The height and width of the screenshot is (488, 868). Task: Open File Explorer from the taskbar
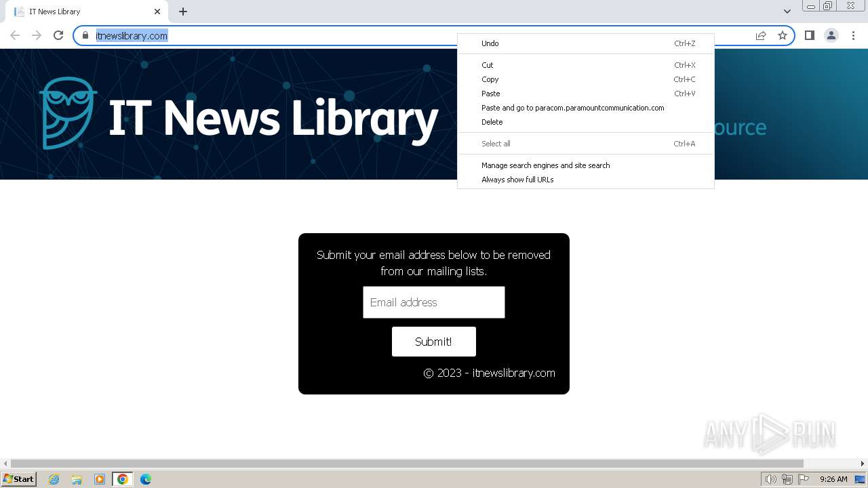(77, 479)
